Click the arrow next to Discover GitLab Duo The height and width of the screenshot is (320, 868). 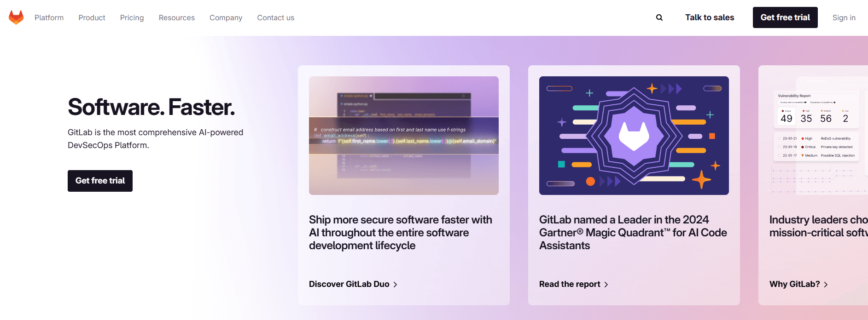pos(395,285)
